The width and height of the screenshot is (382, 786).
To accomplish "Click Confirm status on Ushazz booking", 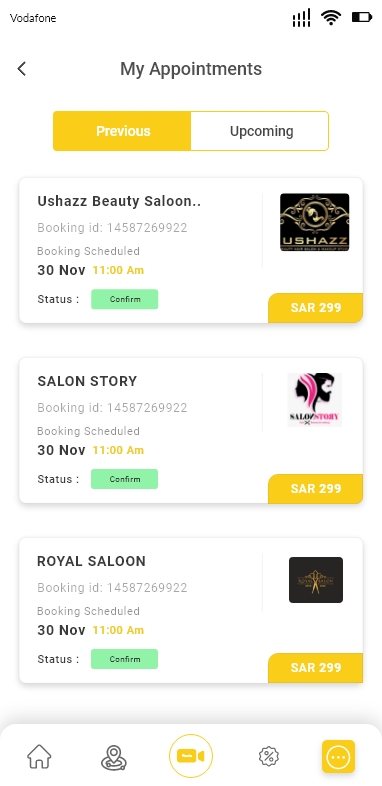I will [124, 299].
